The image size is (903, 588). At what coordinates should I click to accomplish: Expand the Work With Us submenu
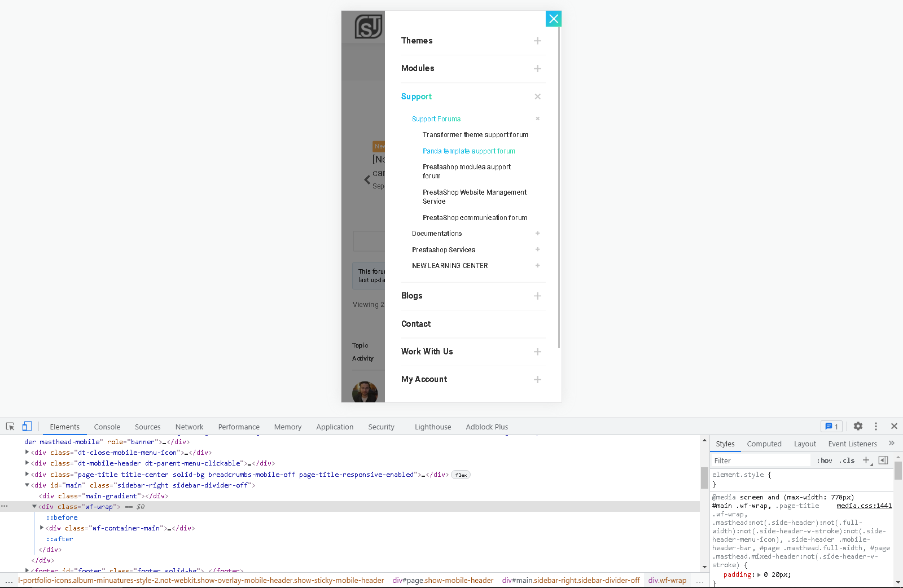537,352
